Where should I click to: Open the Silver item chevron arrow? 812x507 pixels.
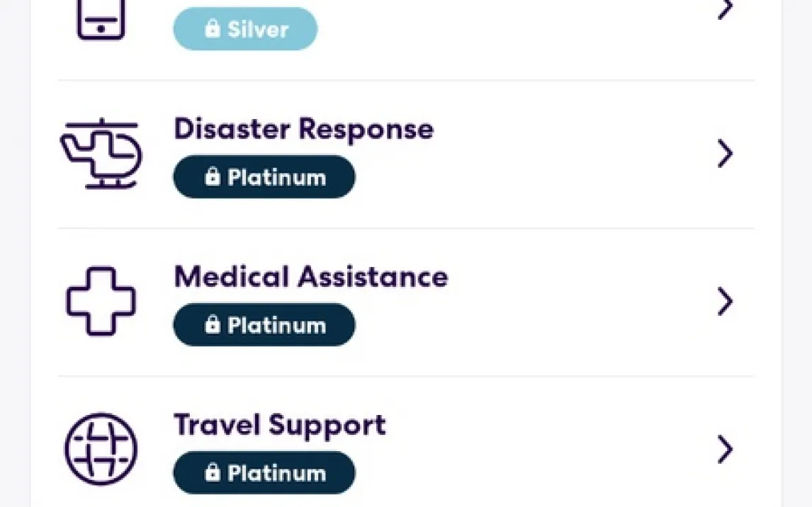tap(724, 10)
